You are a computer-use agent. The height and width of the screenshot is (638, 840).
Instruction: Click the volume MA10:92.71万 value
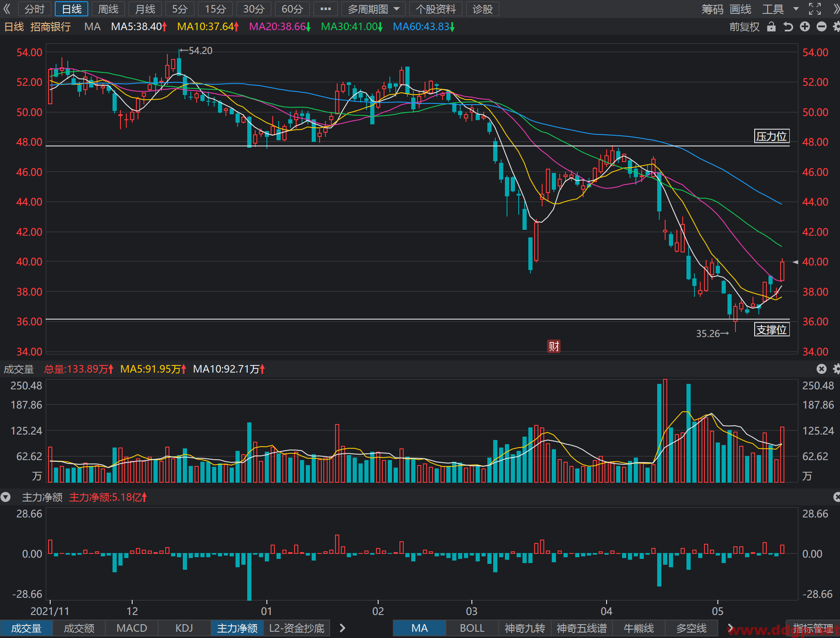[229, 369]
